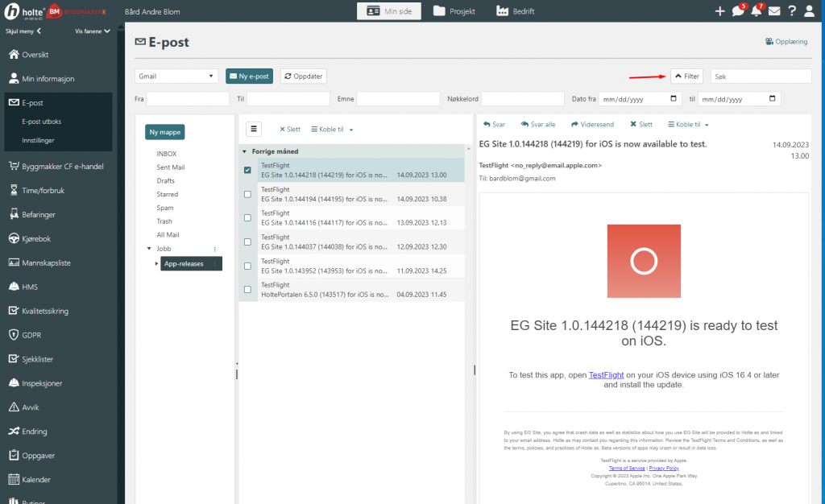Uncheck the selected EG Site 1.0.144218 email
The width and height of the screenshot is (825, 504).
tap(247, 171)
